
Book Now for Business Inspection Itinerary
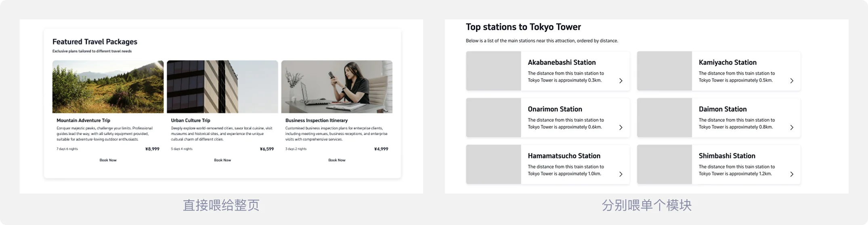[x=337, y=160]
